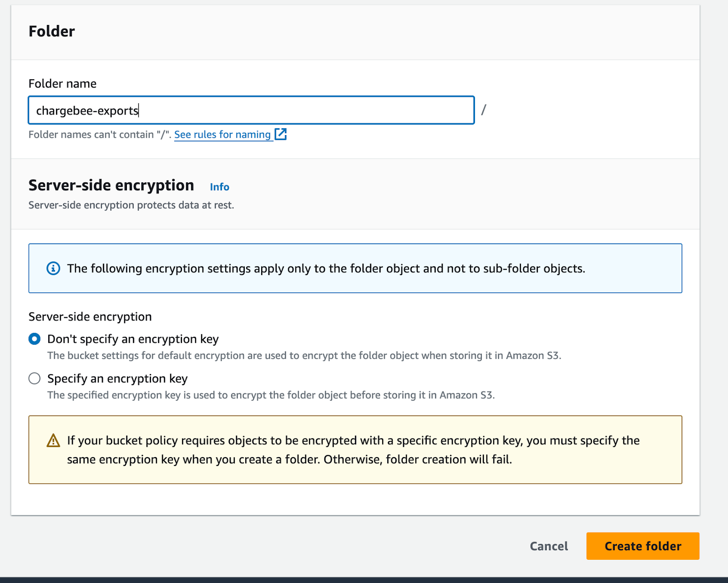Click the slash suffix after the name field
The width and height of the screenshot is (728, 583).
pos(484,110)
